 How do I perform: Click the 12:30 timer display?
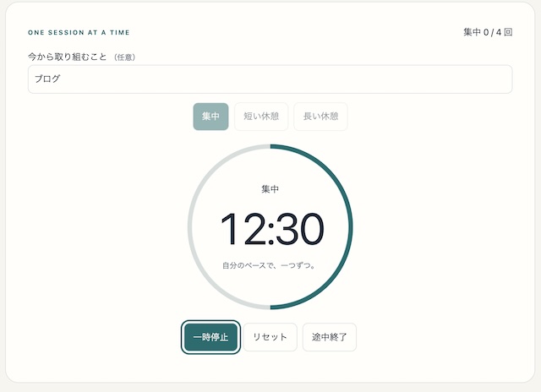(272, 229)
